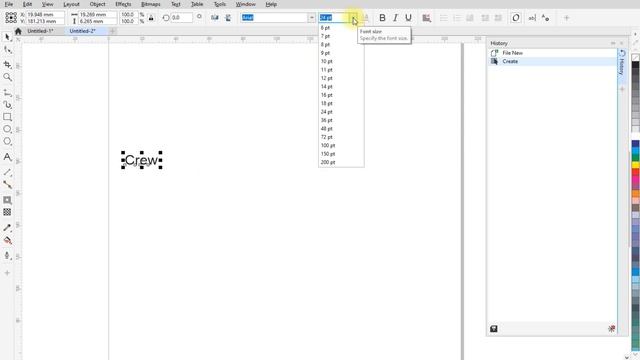640x360 pixels.
Task: Open the Effects menu
Action: (123, 4)
